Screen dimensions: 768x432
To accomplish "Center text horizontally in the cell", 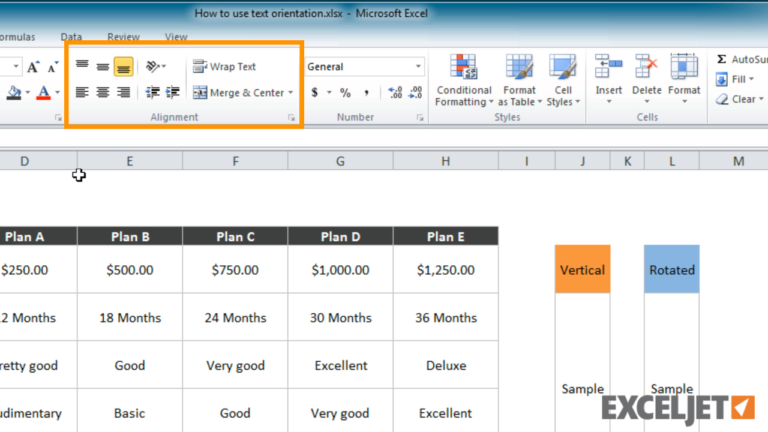I will tap(102, 92).
